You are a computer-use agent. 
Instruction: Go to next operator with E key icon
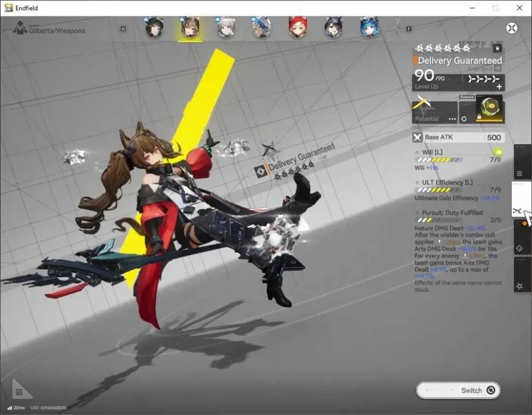(409, 29)
